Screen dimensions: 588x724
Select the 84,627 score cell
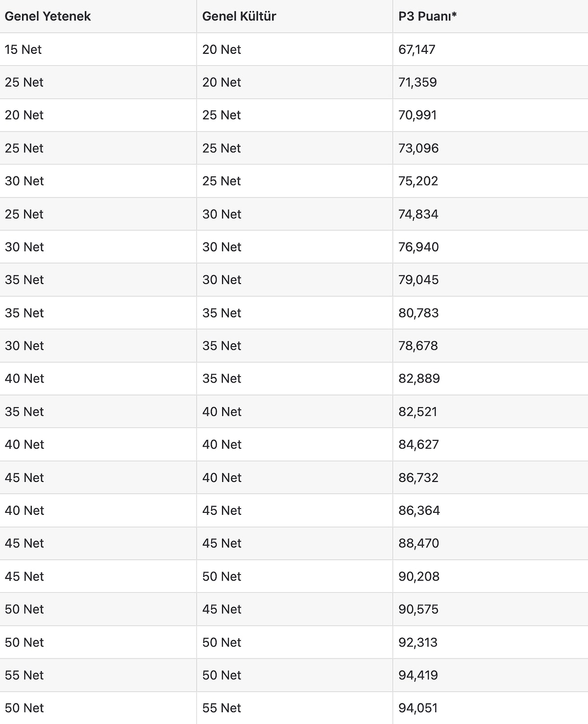click(x=418, y=444)
